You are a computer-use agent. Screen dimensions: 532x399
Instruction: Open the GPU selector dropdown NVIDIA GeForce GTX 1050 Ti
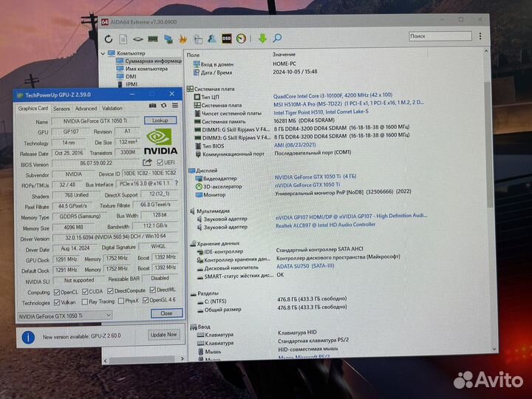(65, 316)
